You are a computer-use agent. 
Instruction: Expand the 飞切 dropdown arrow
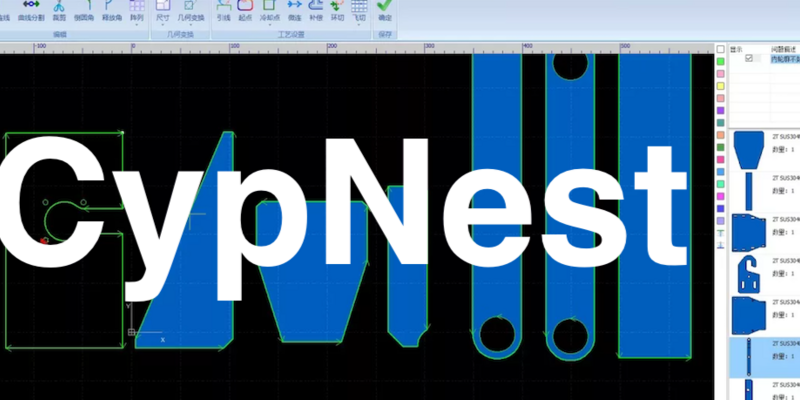coord(359,24)
